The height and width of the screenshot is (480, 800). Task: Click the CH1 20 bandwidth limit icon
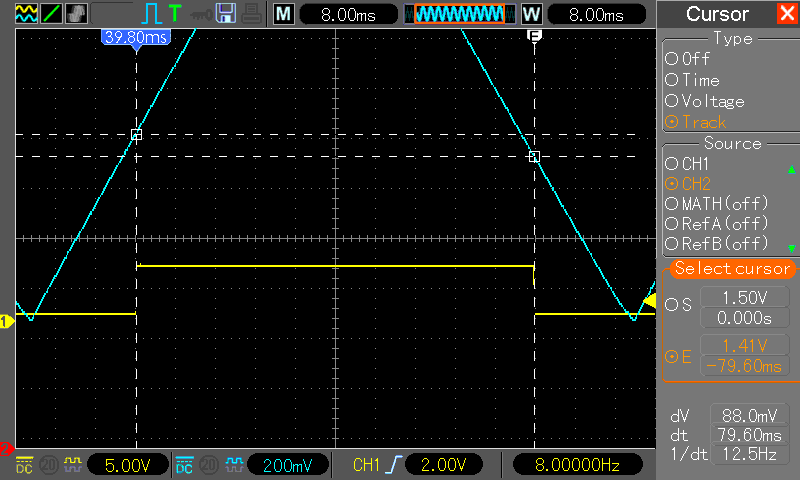(49, 465)
